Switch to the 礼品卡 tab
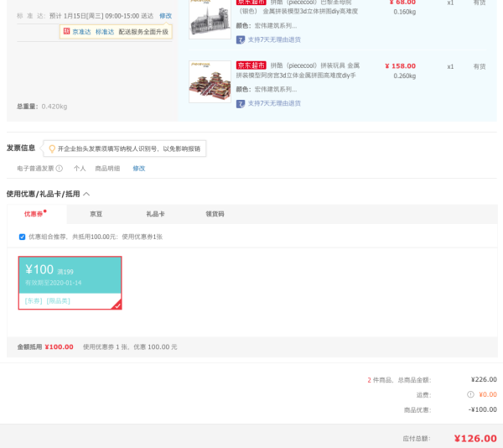Image resolution: width=503 pixels, height=448 pixels. tap(155, 214)
